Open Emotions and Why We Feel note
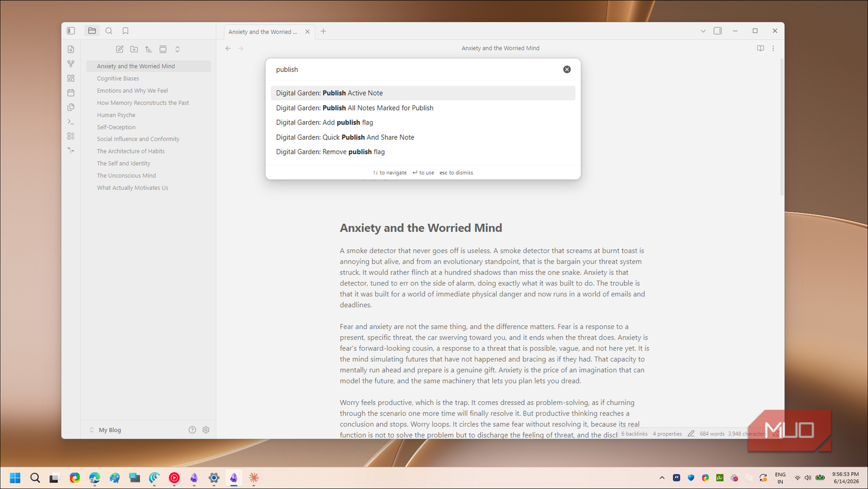Viewport: 868px width, 489px height. click(x=148, y=90)
